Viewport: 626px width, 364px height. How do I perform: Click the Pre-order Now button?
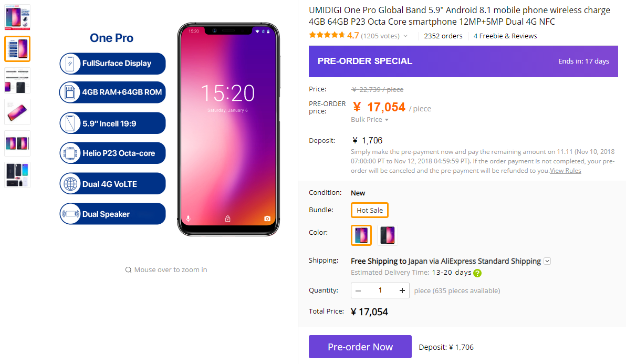(x=360, y=347)
